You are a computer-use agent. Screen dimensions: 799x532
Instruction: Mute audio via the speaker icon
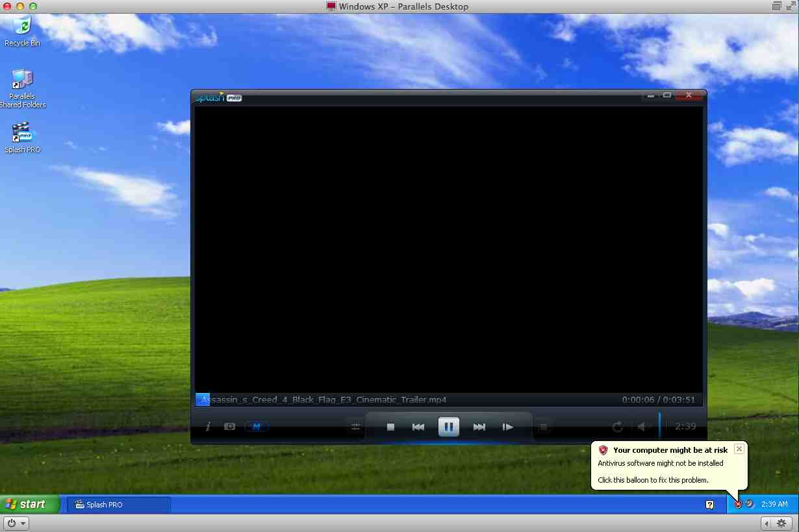643,427
